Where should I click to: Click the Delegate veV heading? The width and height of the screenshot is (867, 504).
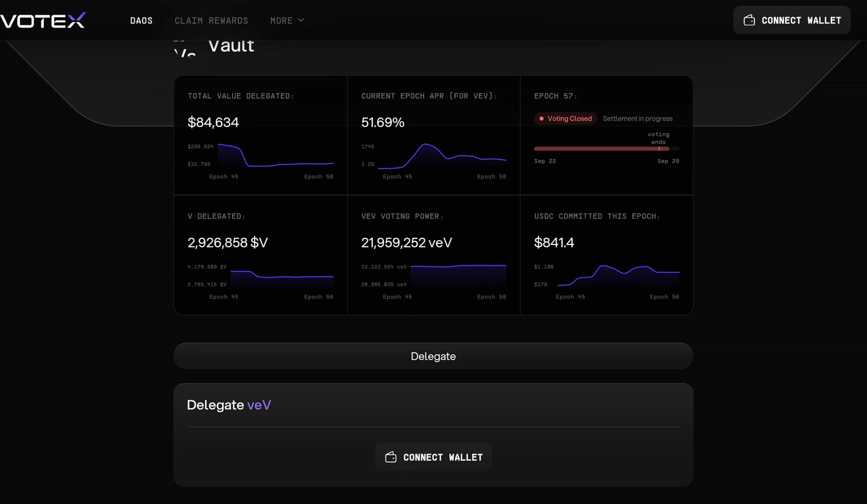[229, 405]
